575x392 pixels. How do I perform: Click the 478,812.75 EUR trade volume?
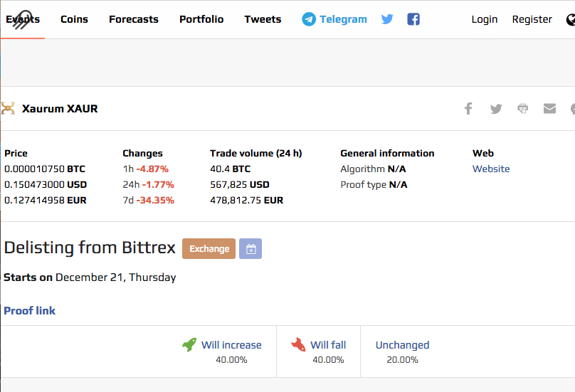[247, 201]
